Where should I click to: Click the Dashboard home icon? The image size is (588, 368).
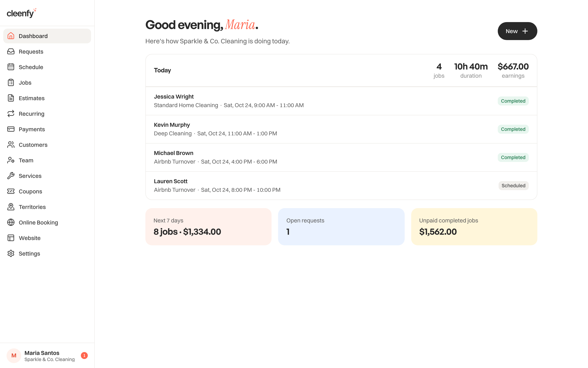(x=11, y=36)
